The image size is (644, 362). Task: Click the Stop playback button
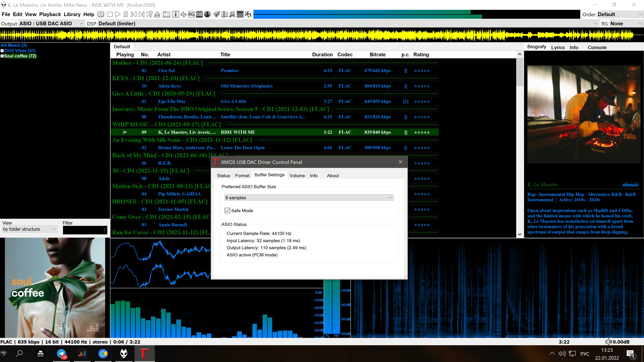click(110, 14)
